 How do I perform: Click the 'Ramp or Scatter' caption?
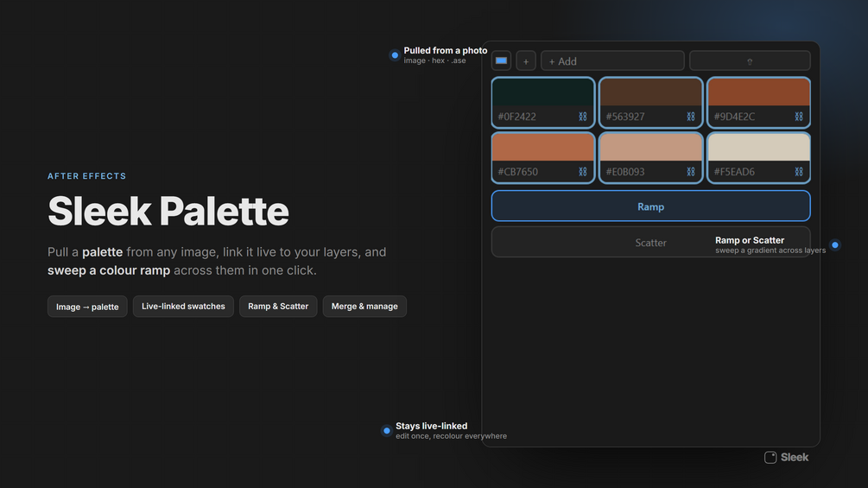750,240
